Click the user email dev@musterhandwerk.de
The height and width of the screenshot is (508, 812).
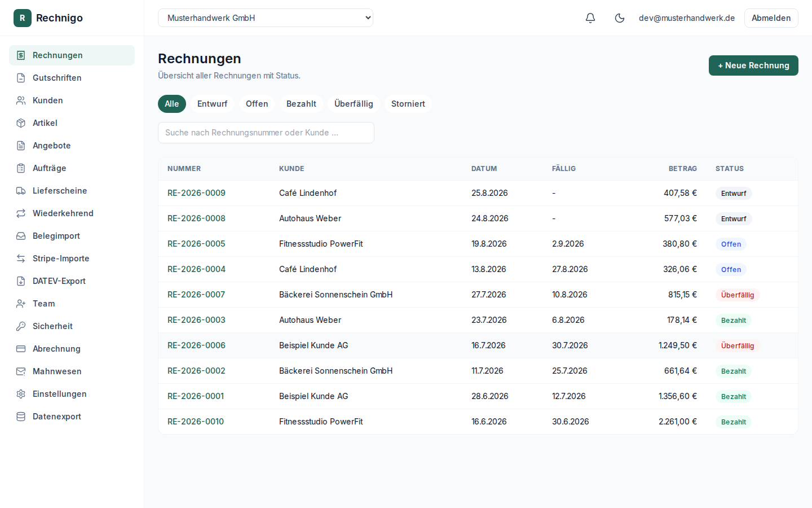click(x=687, y=18)
